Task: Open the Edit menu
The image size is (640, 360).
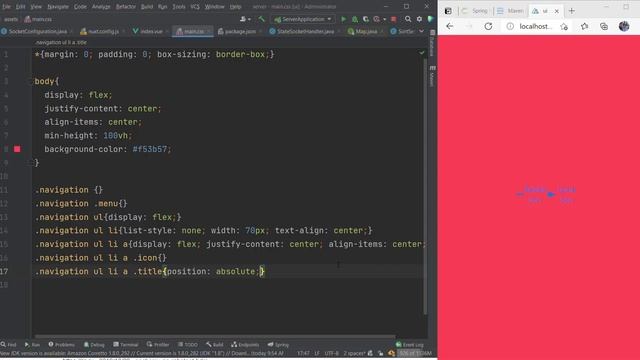Action: [x=20, y=7]
